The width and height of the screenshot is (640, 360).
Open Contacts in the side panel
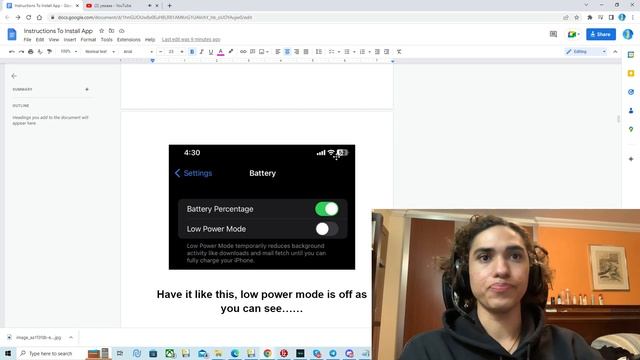631,111
